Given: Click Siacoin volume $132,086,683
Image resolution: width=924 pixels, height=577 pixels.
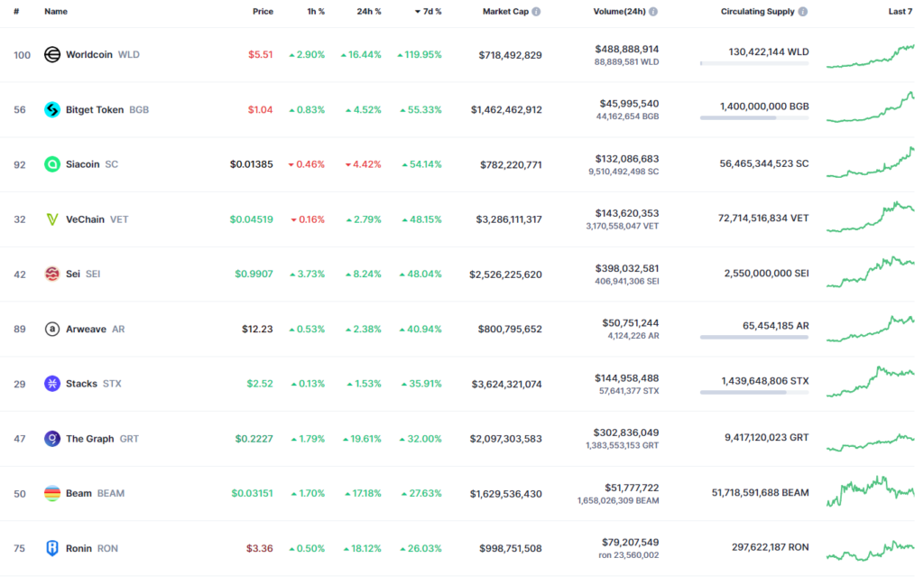Looking at the screenshot, I should pos(627,159).
